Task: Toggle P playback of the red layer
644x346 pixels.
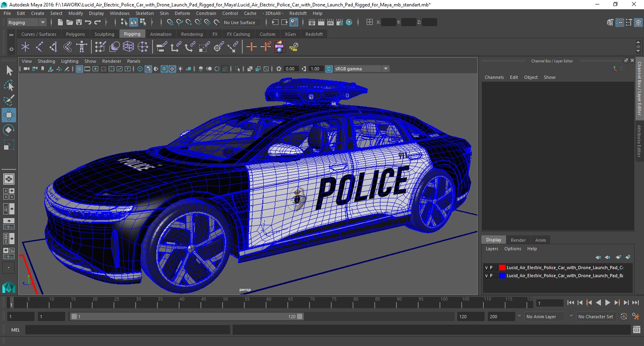Action: (491, 268)
